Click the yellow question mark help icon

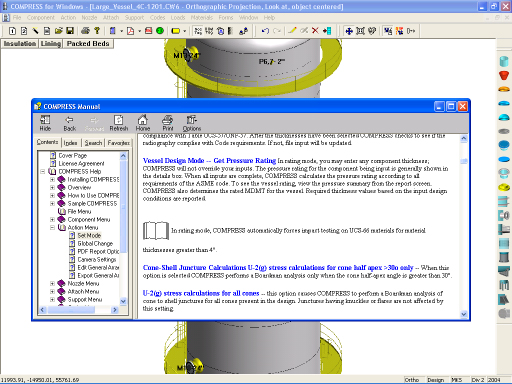tap(97, 31)
